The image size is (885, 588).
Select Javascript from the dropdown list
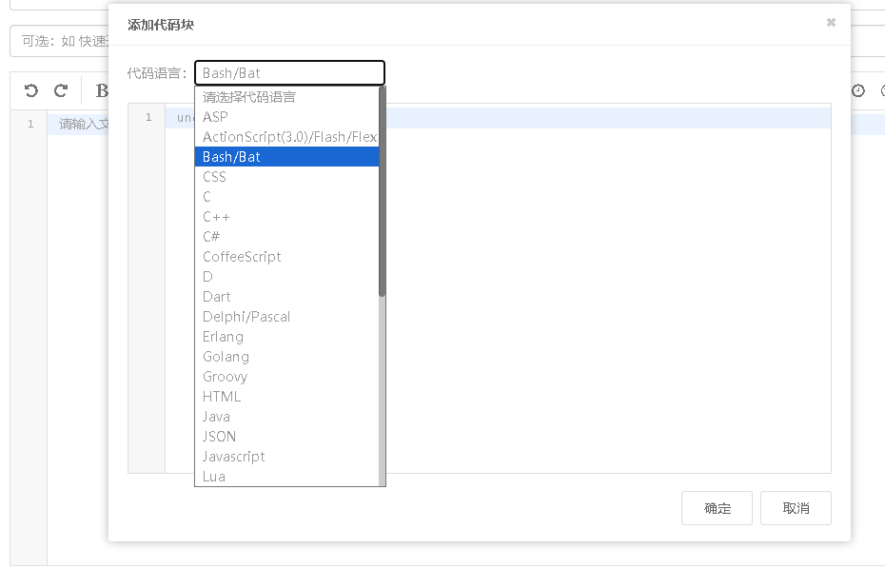point(233,457)
